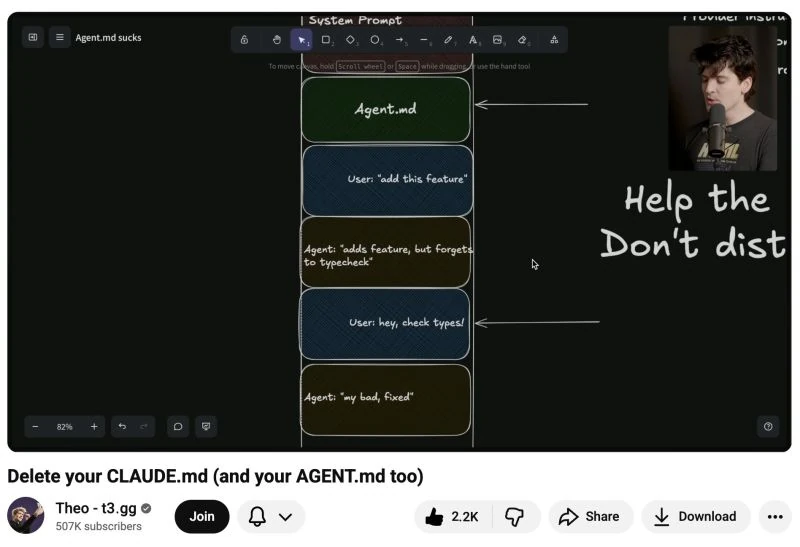Click the 507K subscribers text

98,526
